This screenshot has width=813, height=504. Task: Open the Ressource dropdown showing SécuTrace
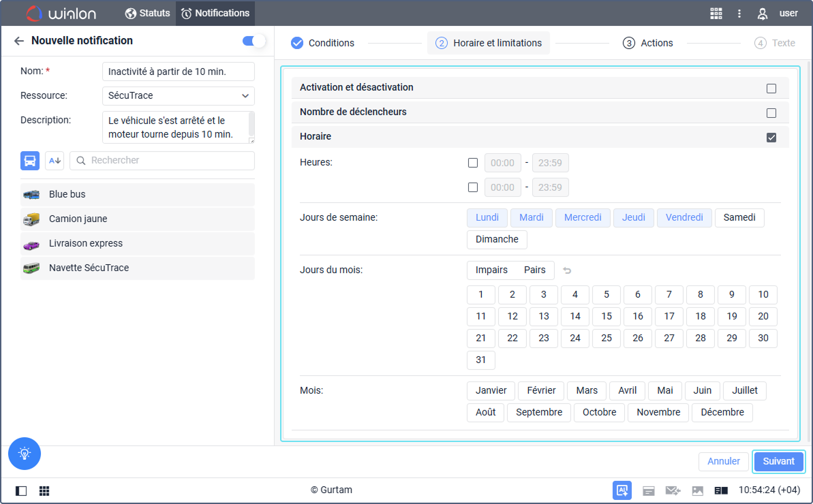(178, 95)
